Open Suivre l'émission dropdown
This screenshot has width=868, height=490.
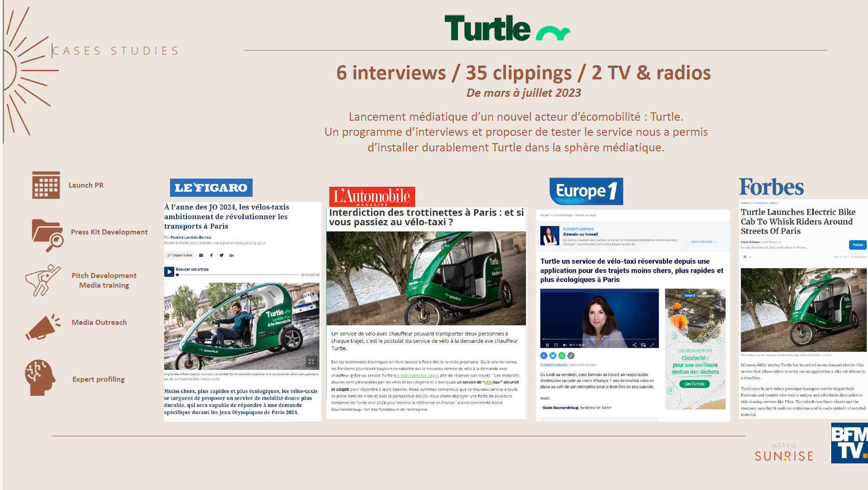click(704, 242)
